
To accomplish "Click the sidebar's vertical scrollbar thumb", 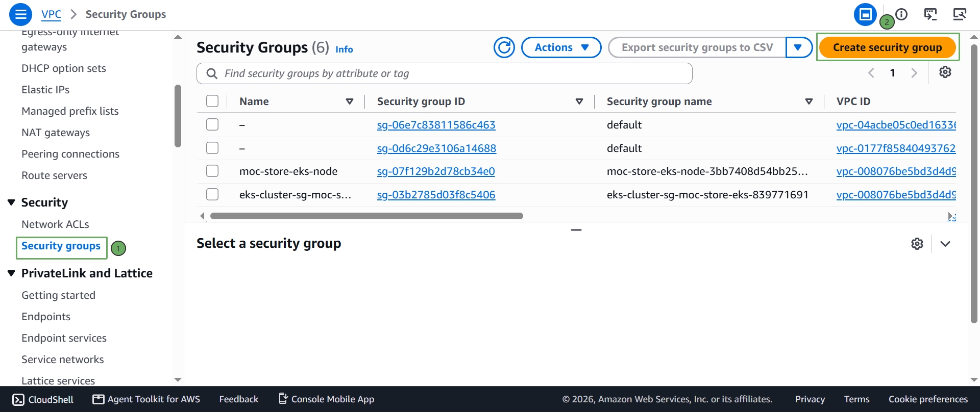I will pos(178,116).
